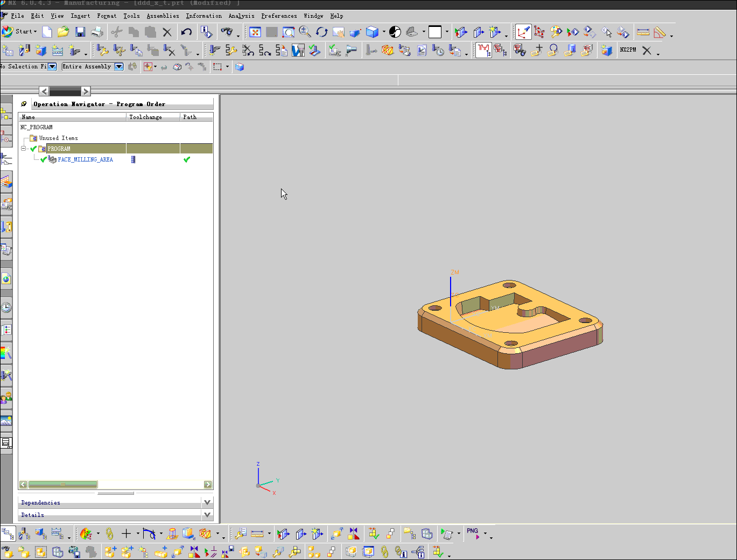Open the PNG export tool

click(x=473, y=534)
